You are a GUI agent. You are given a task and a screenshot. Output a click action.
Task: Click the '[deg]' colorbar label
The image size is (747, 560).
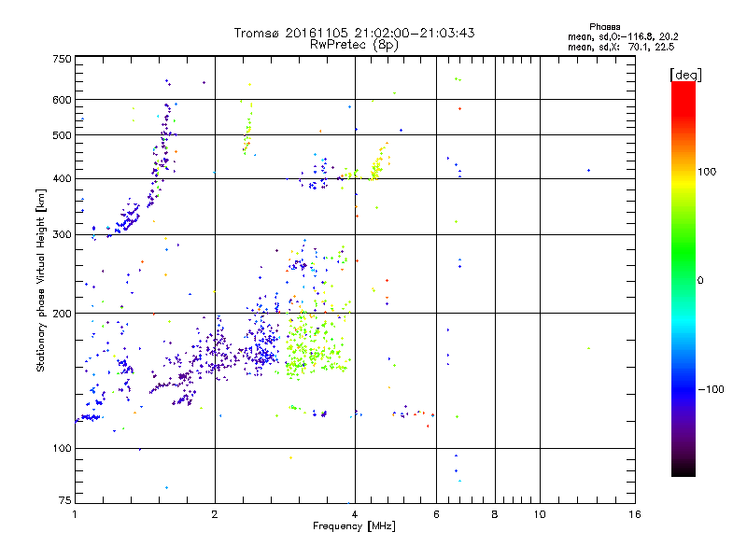point(685,76)
